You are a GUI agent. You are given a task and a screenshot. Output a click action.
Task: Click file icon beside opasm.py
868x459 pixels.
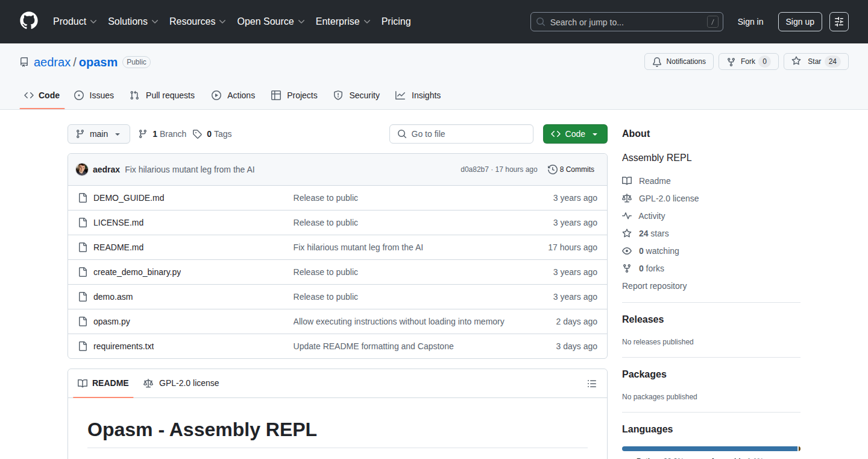click(x=83, y=321)
